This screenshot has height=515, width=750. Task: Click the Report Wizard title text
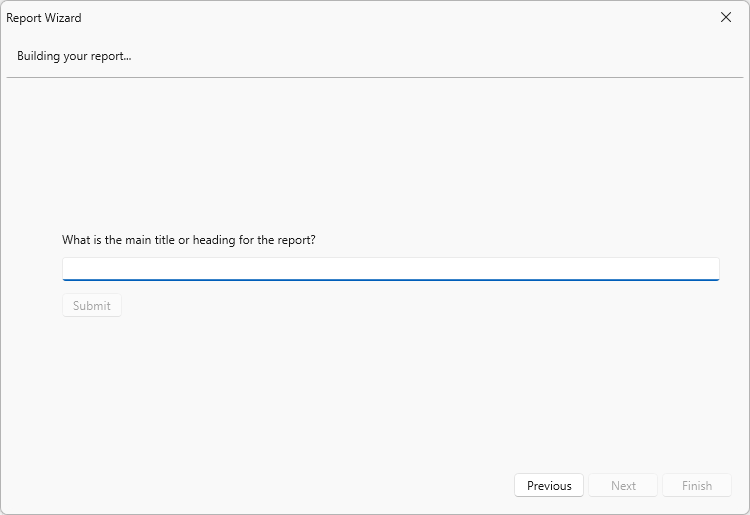coord(44,18)
